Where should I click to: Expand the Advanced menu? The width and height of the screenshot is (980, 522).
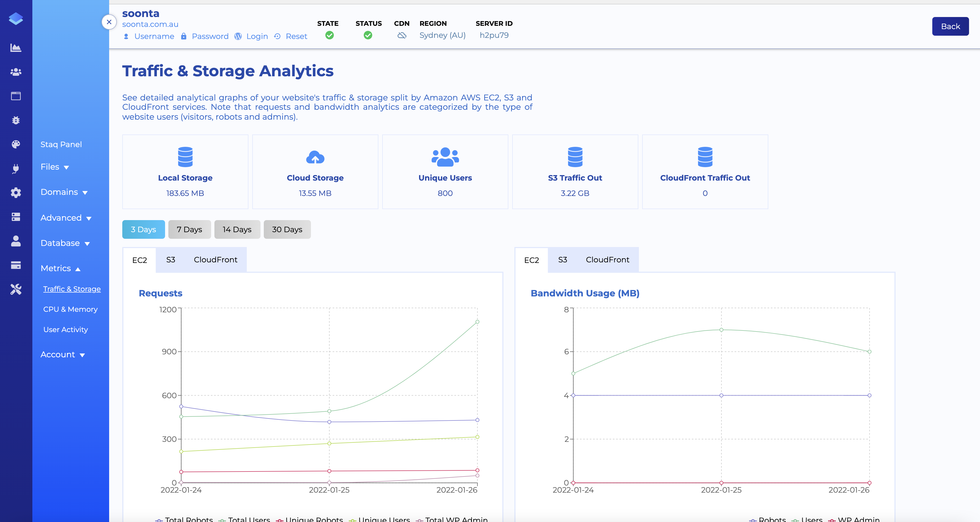click(x=66, y=218)
